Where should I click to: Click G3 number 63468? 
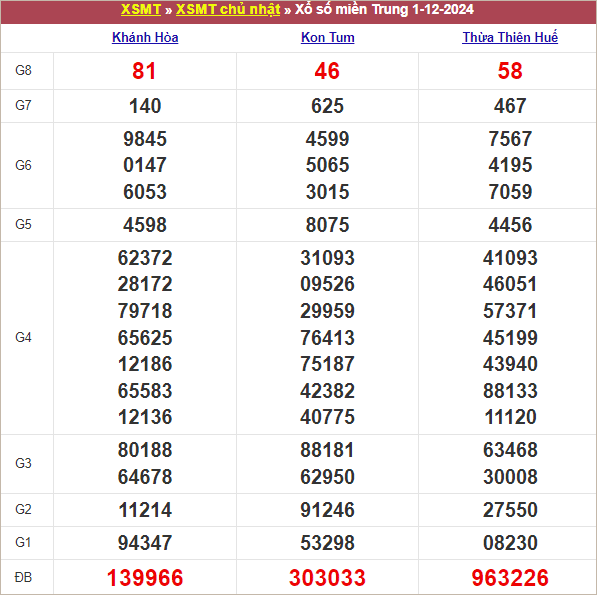pos(510,450)
